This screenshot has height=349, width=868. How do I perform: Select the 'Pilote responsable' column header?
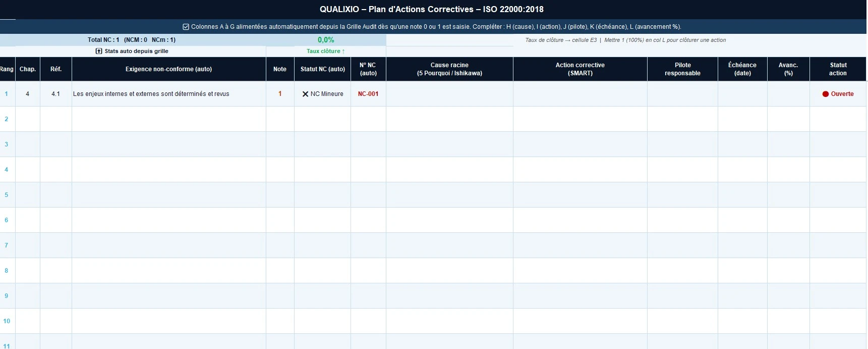(x=682, y=69)
